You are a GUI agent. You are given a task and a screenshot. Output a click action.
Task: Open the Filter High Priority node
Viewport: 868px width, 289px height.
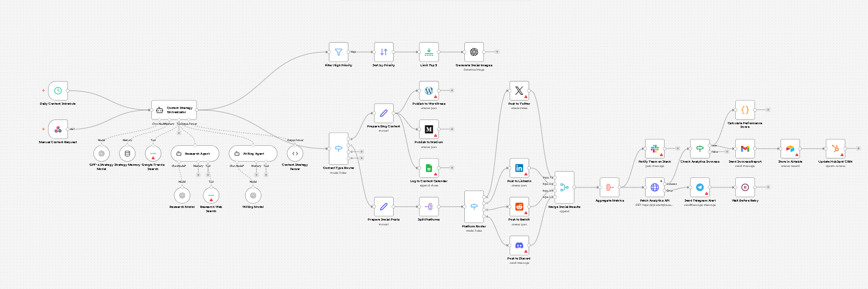(338, 52)
